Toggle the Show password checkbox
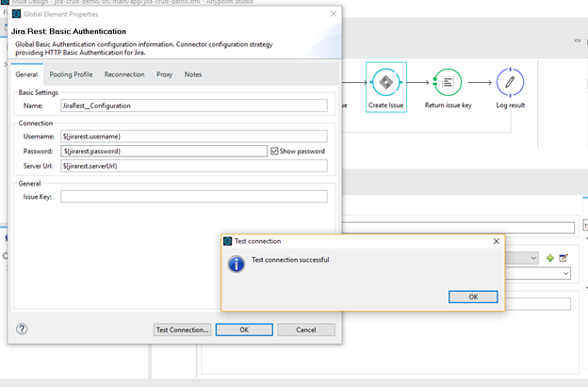 pyautogui.click(x=274, y=151)
